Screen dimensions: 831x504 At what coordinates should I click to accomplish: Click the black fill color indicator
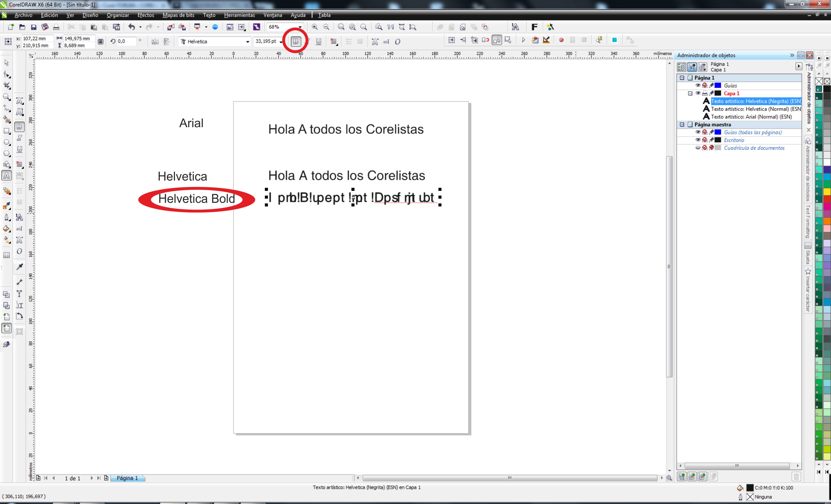(x=750, y=488)
